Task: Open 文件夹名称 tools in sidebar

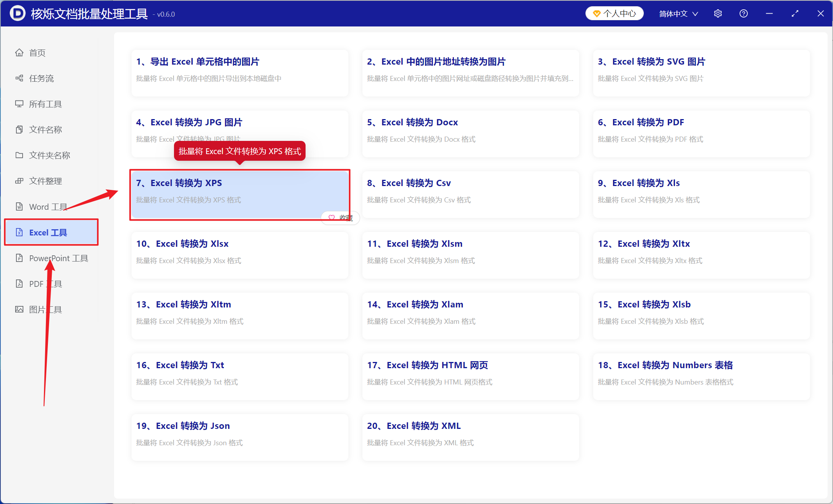Action: [51, 155]
